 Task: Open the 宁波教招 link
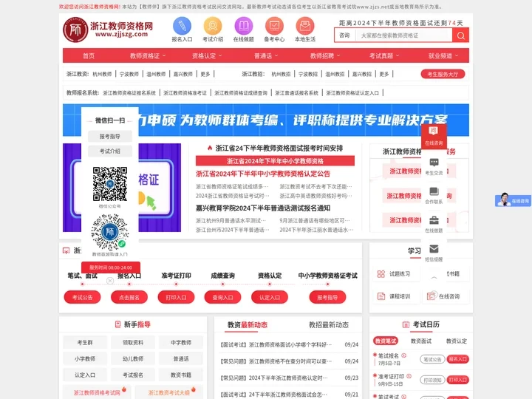pos(307,74)
